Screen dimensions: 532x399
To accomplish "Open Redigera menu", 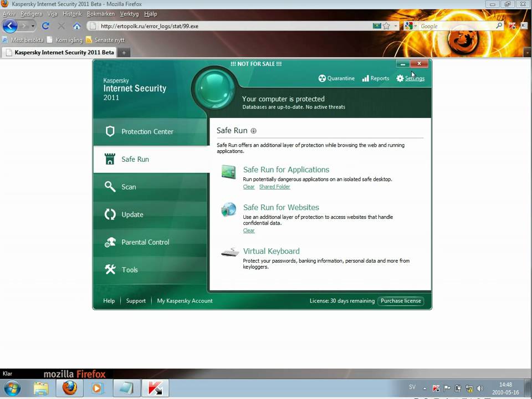I will 31,14.
